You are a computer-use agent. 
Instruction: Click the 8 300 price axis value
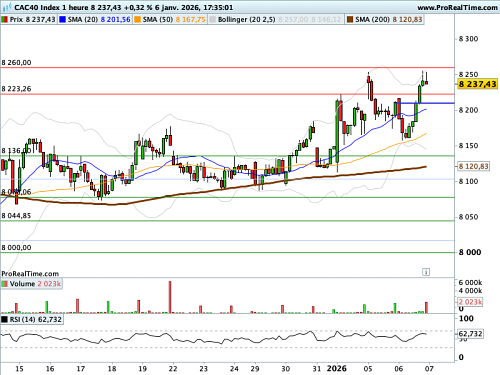(468, 39)
